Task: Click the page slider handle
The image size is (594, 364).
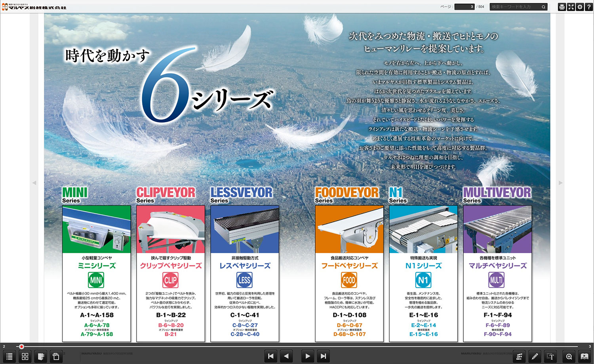Action: point(21,347)
